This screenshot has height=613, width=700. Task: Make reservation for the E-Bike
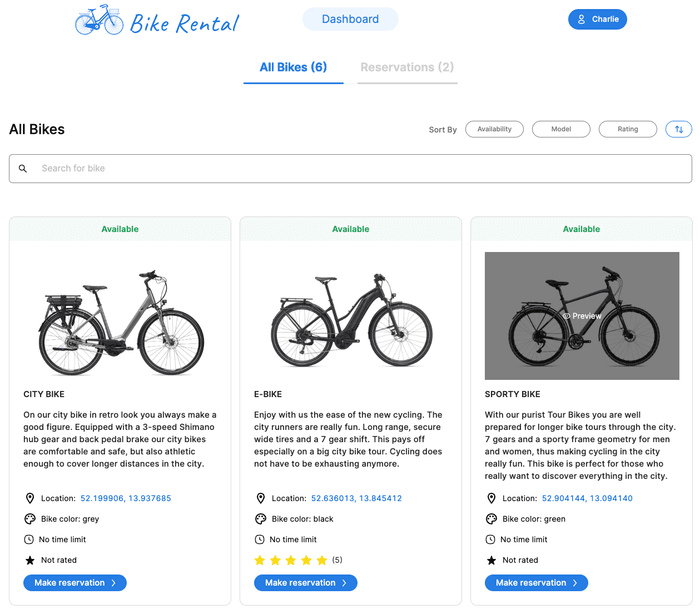pos(305,583)
